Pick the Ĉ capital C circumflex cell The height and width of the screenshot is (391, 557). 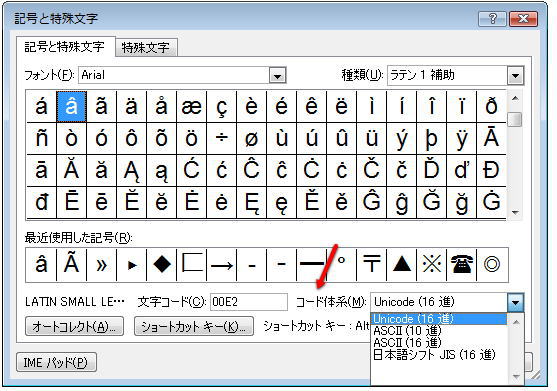tap(252, 170)
